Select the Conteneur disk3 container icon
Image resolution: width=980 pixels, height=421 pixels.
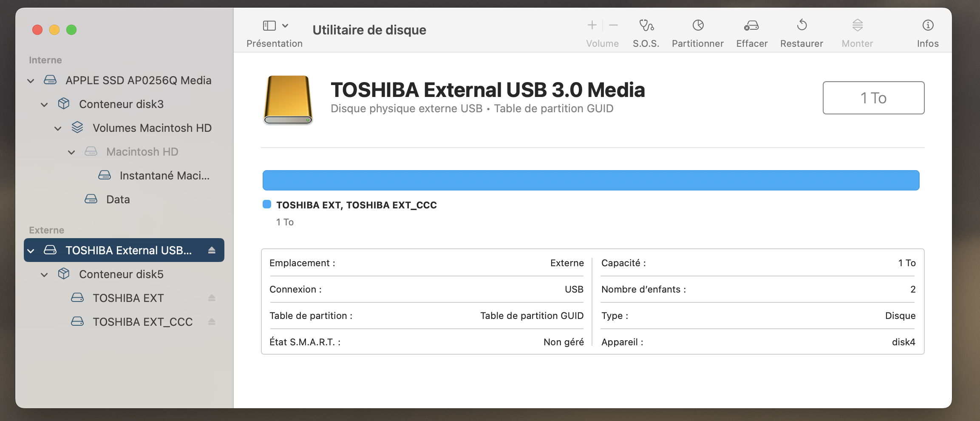coord(64,104)
